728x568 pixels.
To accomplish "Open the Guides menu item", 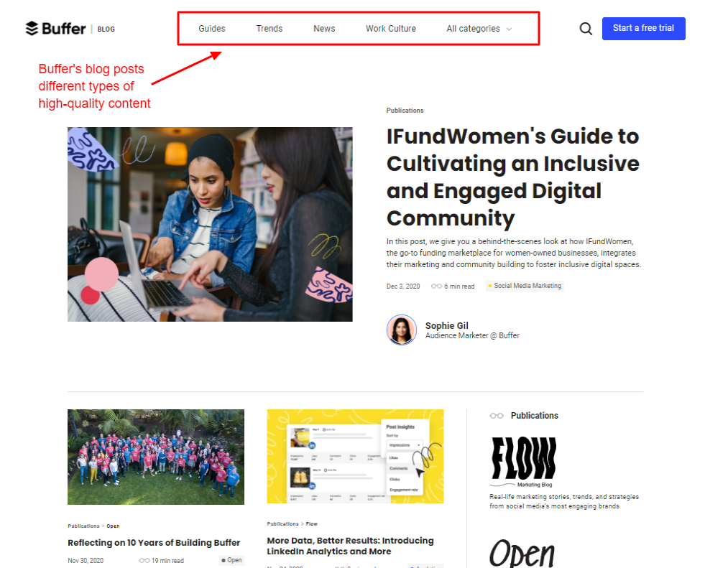I will click(x=212, y=29).
